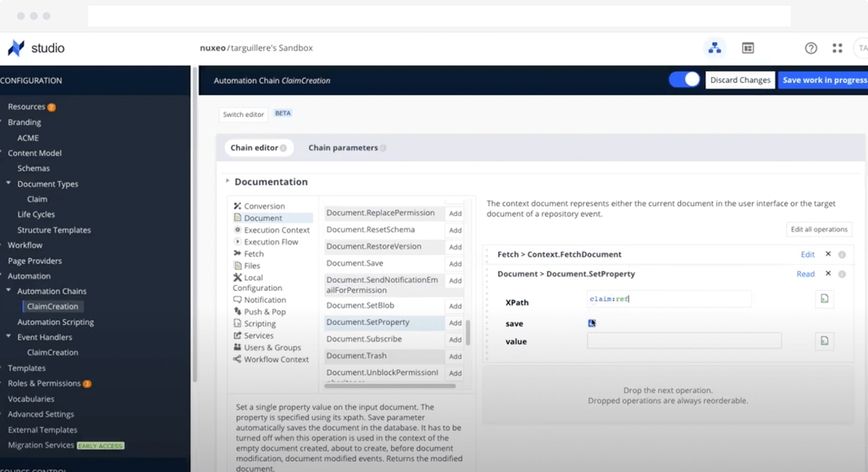The image size is (868, 472).
Task: Select the Workflow Context category
Action: 271,359
